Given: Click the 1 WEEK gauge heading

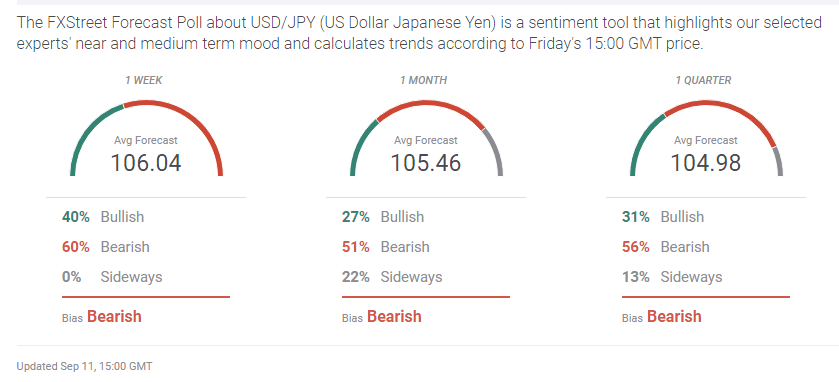Looking at the screenshot, I should coord(143,80).
